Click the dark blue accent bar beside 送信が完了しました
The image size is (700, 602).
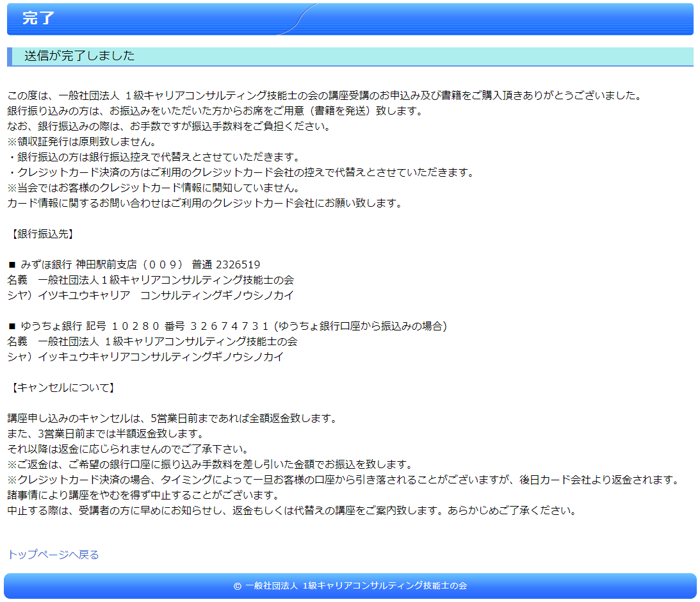[x=9, y=56]
